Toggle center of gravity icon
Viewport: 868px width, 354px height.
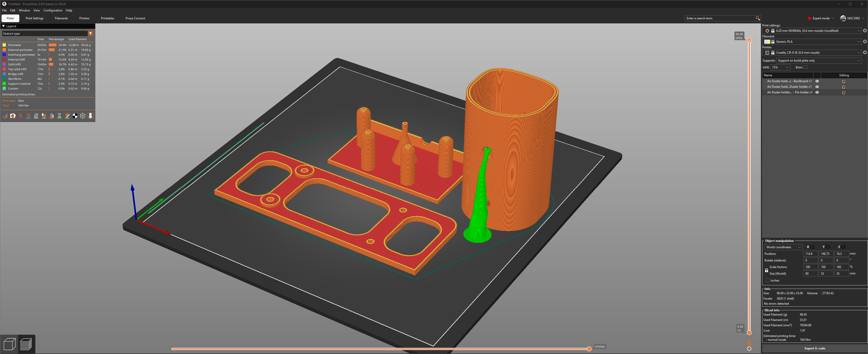75,116
